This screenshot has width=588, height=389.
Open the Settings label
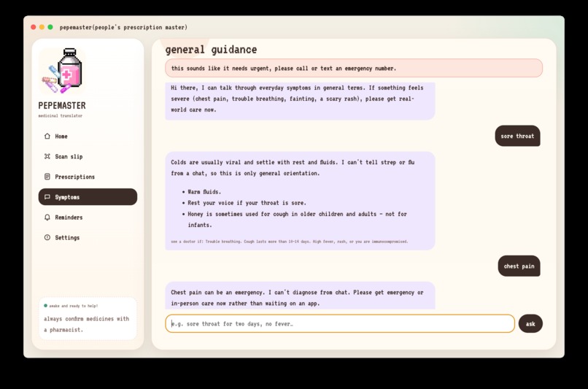(67, 237)
